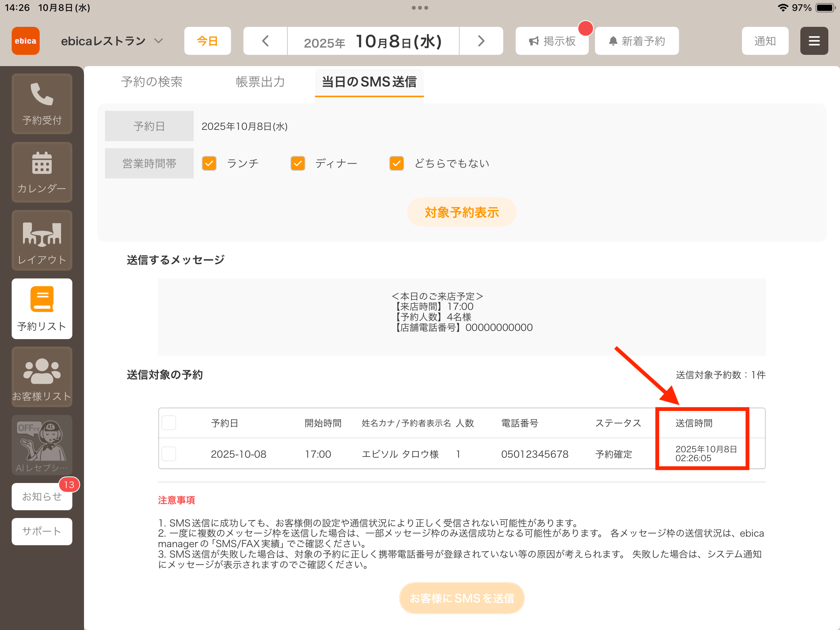The width and height of the screenshot is (840, 630).
Task: Tap the battery status icon
Action: click(826, 8)
